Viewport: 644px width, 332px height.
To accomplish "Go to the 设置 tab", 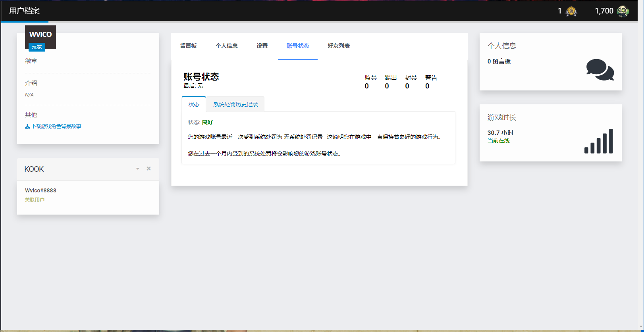I will pos(262,46).
